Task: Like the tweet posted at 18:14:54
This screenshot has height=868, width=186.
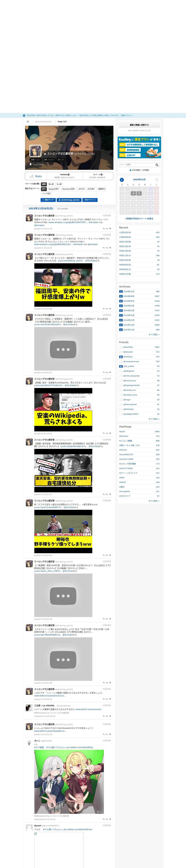Action: [x=110, y=248]
